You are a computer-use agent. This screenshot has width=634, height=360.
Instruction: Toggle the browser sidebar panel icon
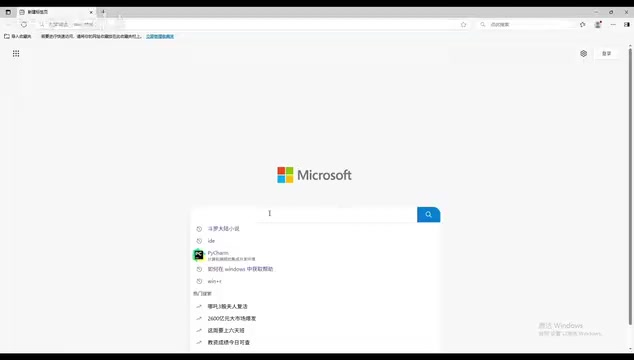[627, 25]
